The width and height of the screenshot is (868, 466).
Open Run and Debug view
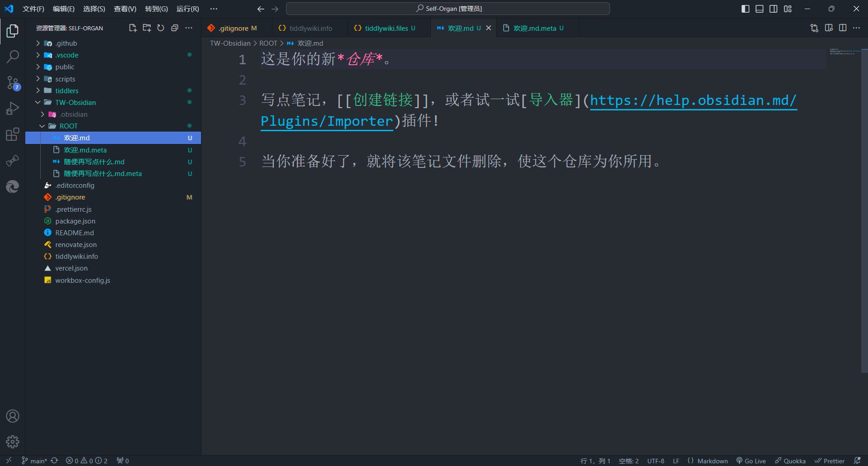point(13,109)
